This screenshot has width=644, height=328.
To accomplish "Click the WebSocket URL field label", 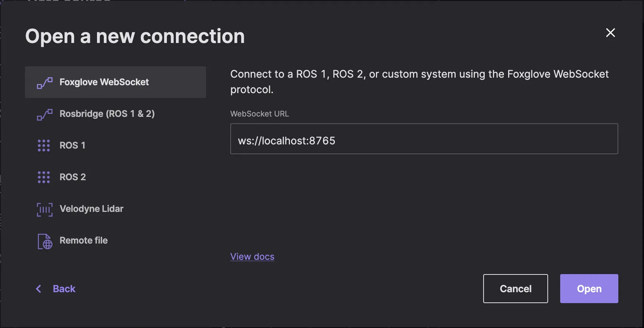I will point(260,114).
